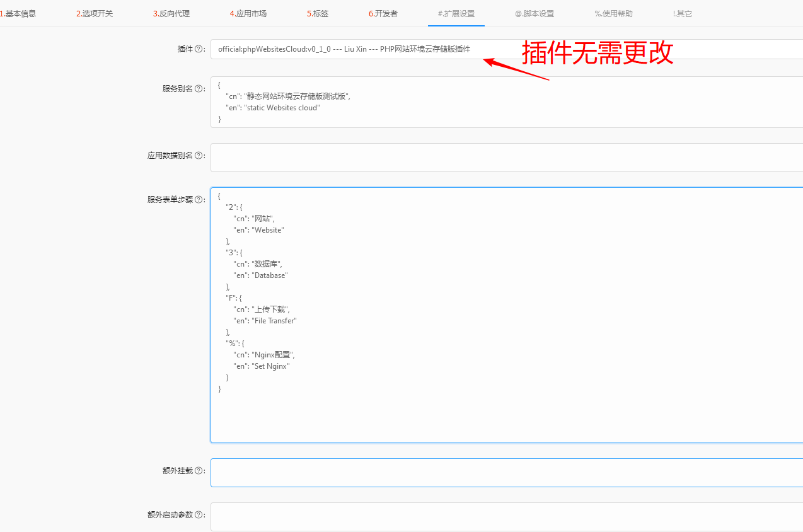This screenshot has height=532, width=803.
Task: Switch to the @.脚本设置 tab
Action: pyautogui.click(x=534, y=13)
